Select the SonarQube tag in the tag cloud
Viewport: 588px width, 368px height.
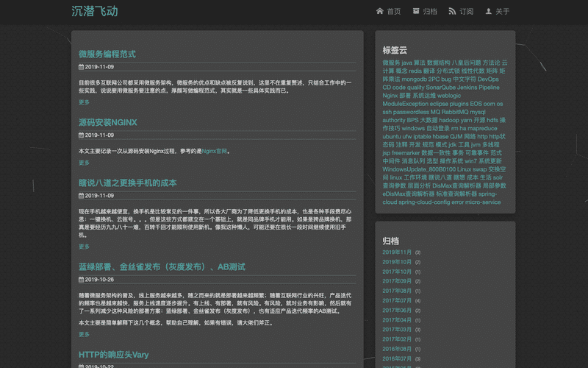click(x=440, y=87)
